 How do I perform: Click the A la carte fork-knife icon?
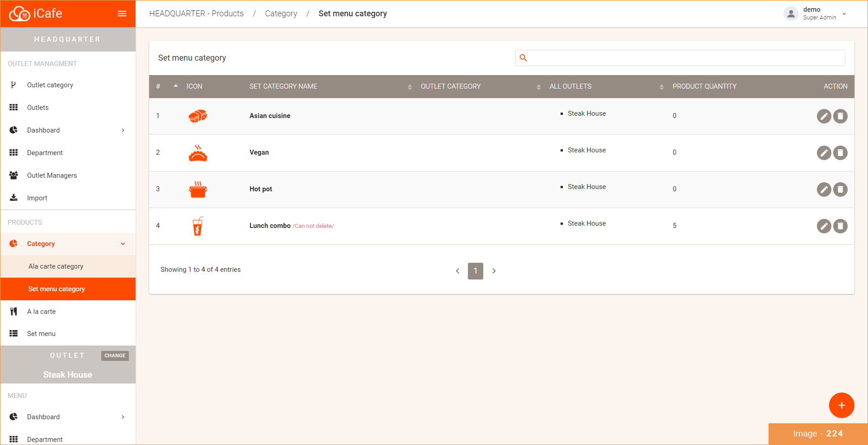pos(14,312)
